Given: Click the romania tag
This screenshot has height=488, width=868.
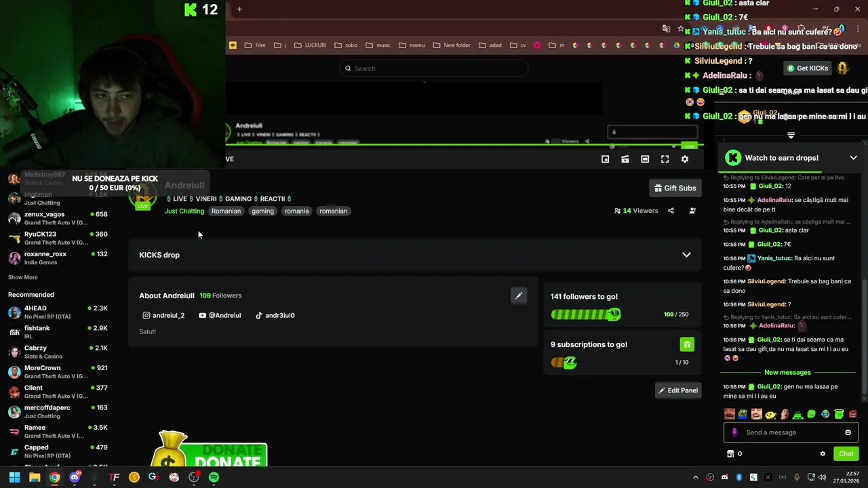Looking at the screenshot, I should tap(296, 211).
